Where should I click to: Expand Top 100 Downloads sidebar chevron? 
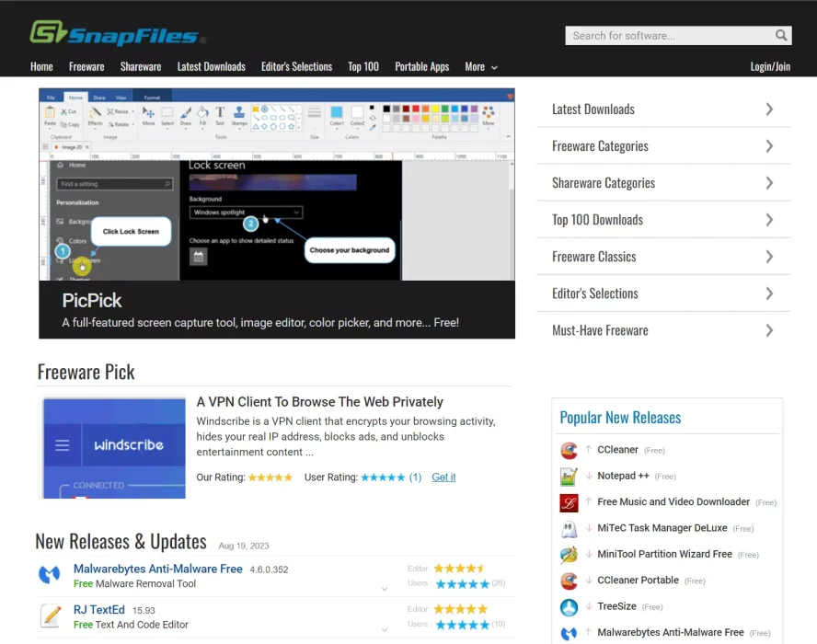pos(769,220)
